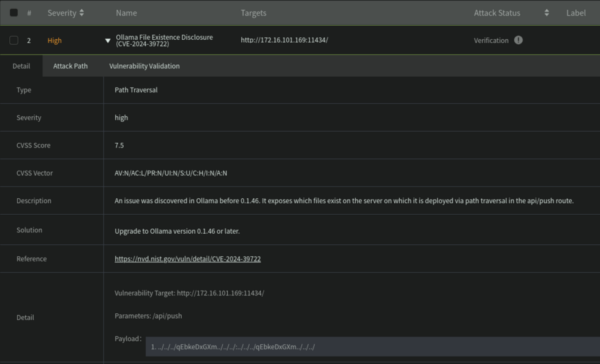
Task: Sort by the Attack Status sort arrows
Action: pyautogui.click(x=546, y=12)
